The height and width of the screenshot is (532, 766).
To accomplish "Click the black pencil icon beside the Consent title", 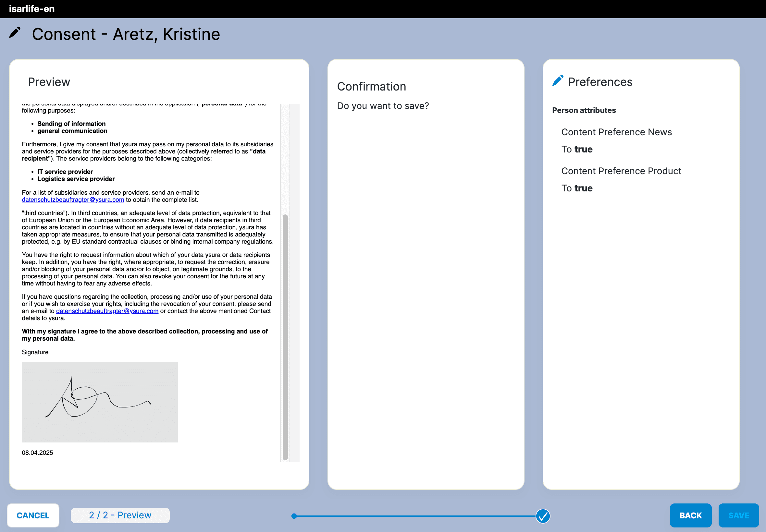I will pyautogui.click(x=15, y=33).
